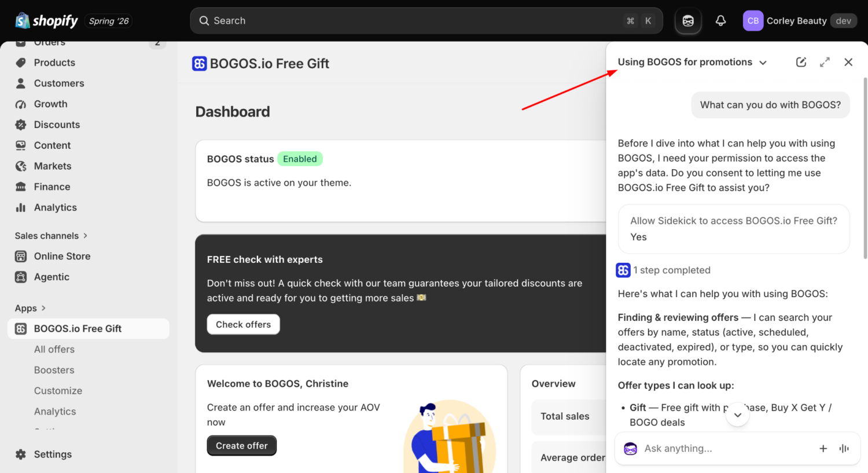Open Online Store sales channel
The image size is (868, 473).
point(62,256)
